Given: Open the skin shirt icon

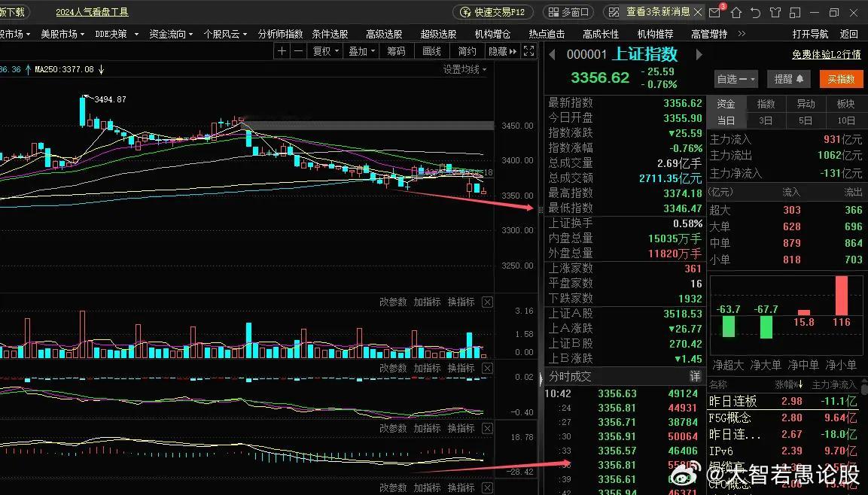Looking at the screenshot, I should pos(775,12).
